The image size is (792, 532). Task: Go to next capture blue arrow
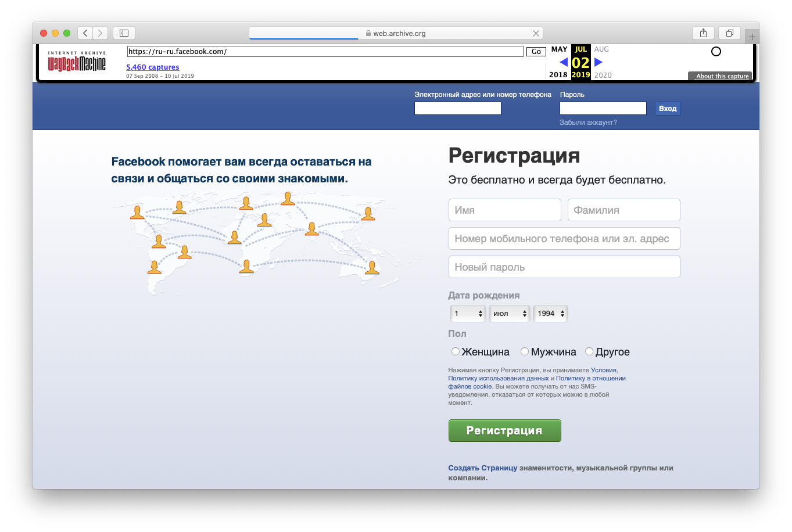[x=599, y=62]
